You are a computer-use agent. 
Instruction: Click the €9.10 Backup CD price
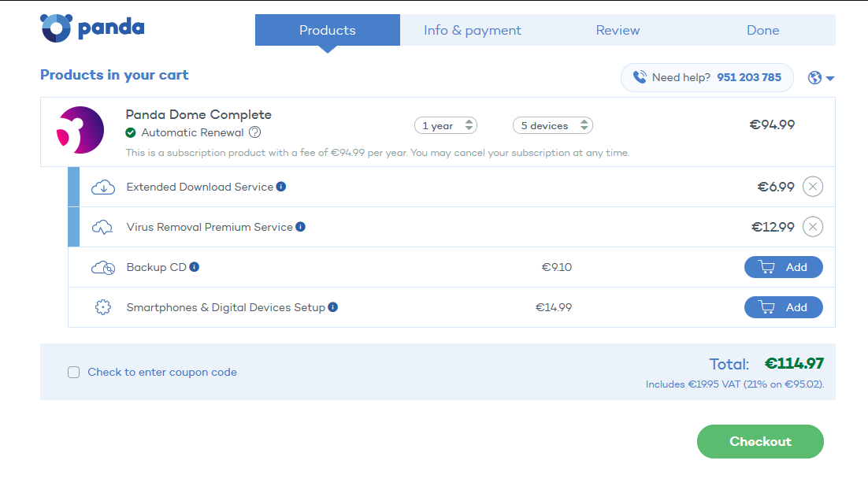[556, 267]
